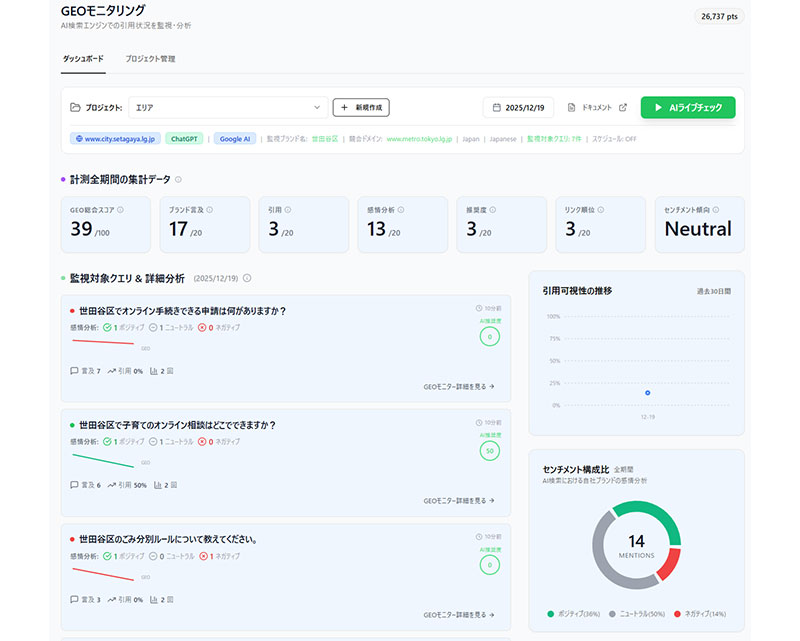This screenshot has width=800, height=641.
Task: Click the info icon beside ブランド言及
Action: (208, 210)
